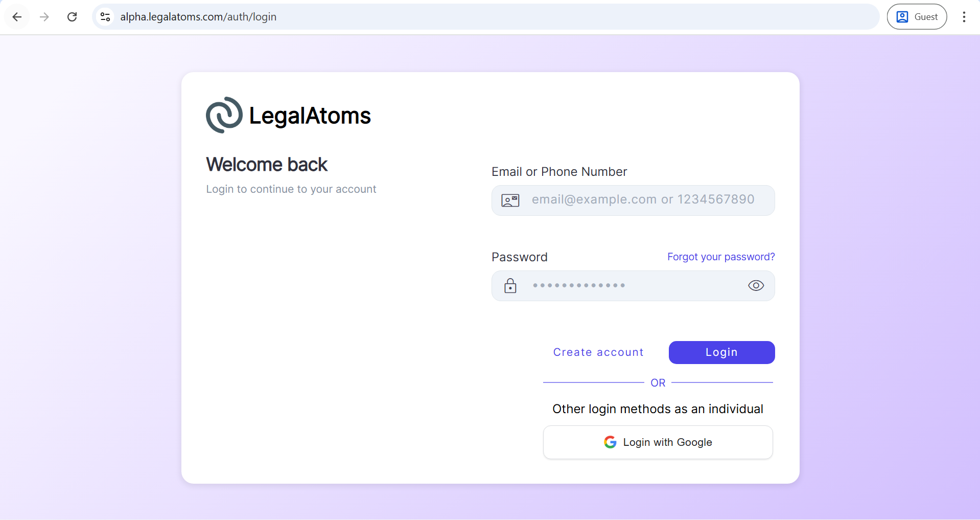
Task: Select the Create account link
Action: click(598, 352)
